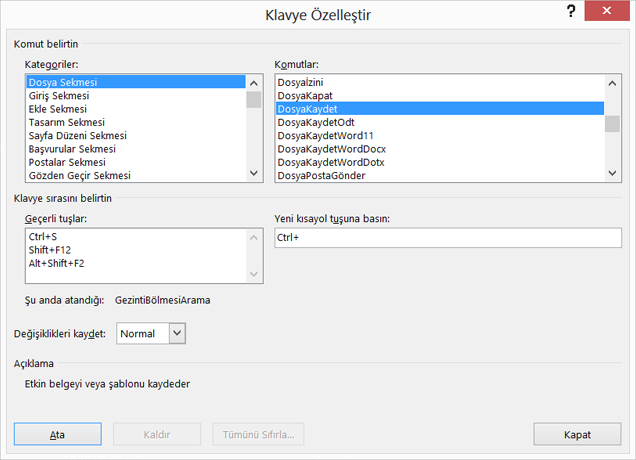
Task: Choose DosyaKaydetOdt command
Action: pyautogui.click(x=440, y=123)
